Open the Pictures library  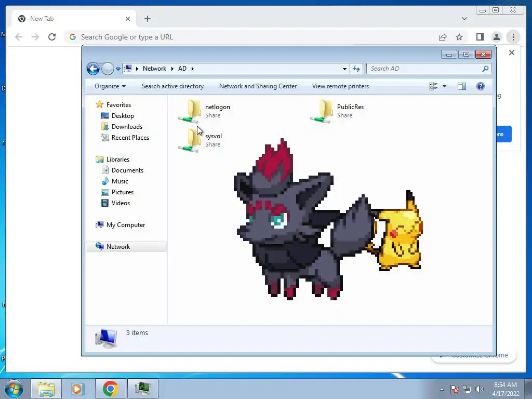pos(117,192)
